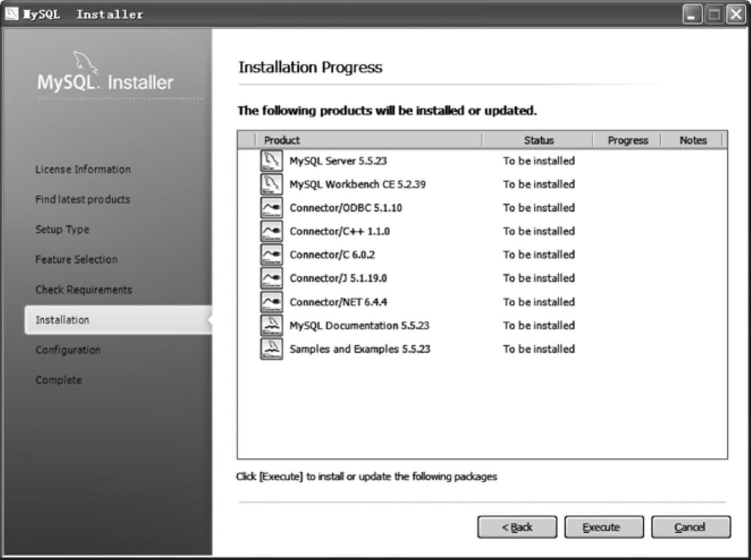Viewport: 751px width, 560px height.
Task: Open the Setup Type step
Action: pyautogui.click(x=62, y=229)
